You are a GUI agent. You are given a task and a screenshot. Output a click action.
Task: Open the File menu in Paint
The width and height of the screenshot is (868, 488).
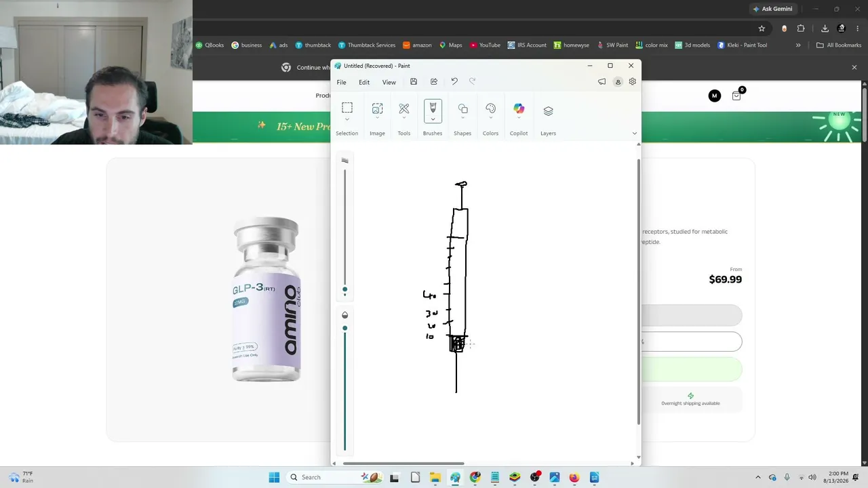click(x=341, y=83)
